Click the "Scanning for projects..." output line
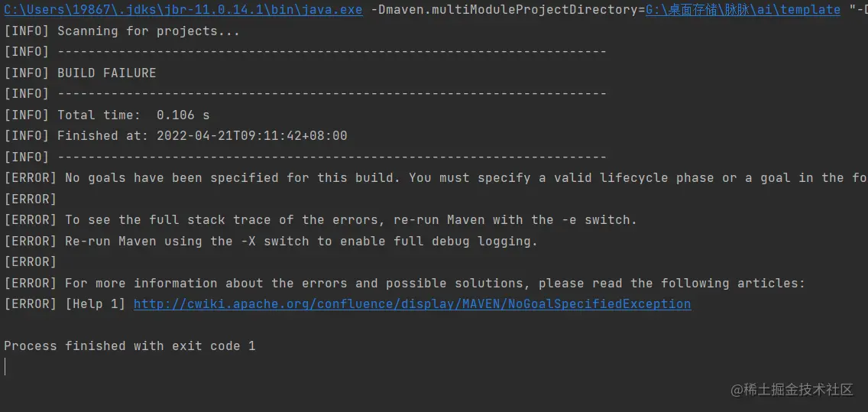 point(121,31)
